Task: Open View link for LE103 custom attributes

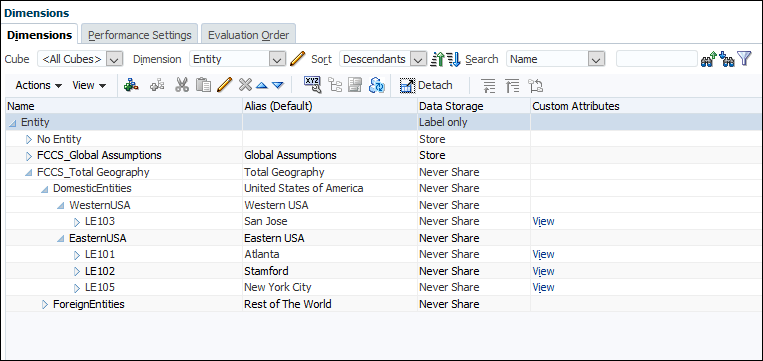Action: click(544, 221)
